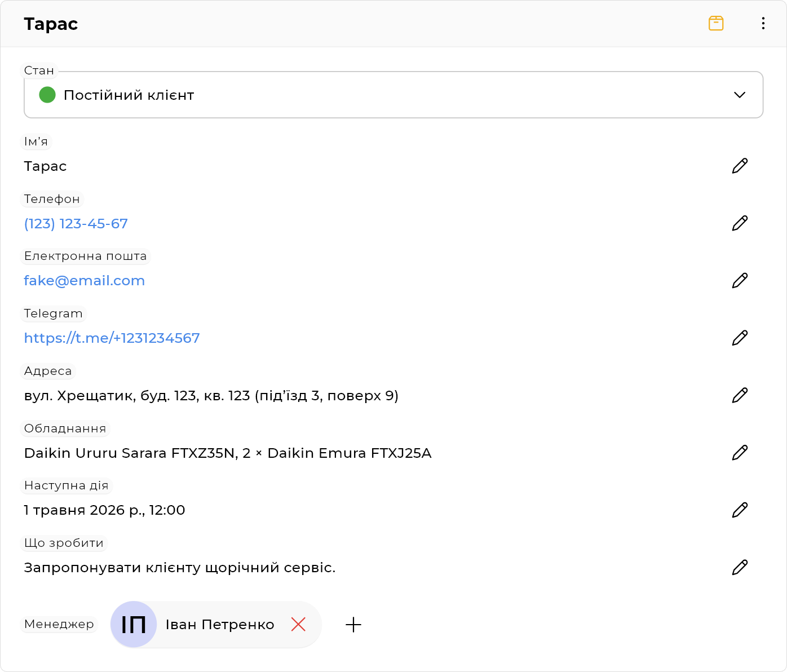
Task: Call the phone number (123) 123-45-67
Action: (76, 224)
